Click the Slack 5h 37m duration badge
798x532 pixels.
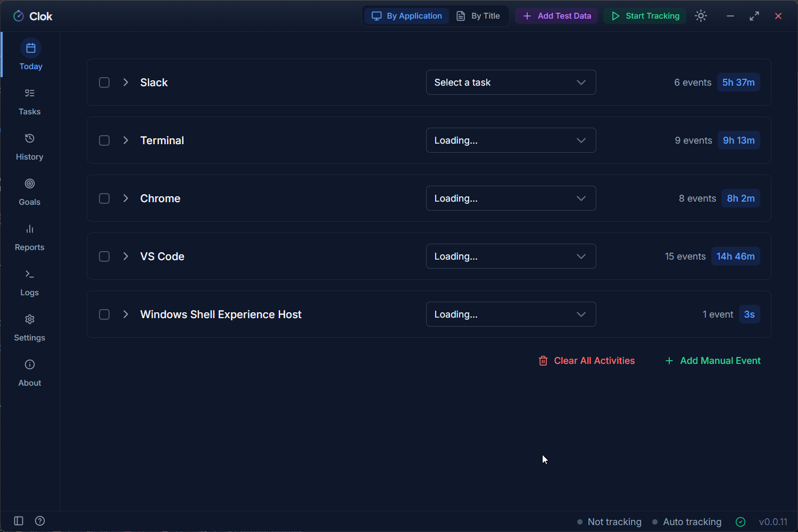coord(738,82)
